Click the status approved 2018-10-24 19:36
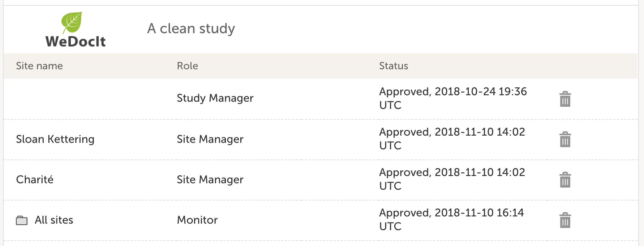Screen dimensions: 644x246 pyautogui.click(x=452, y=98)
